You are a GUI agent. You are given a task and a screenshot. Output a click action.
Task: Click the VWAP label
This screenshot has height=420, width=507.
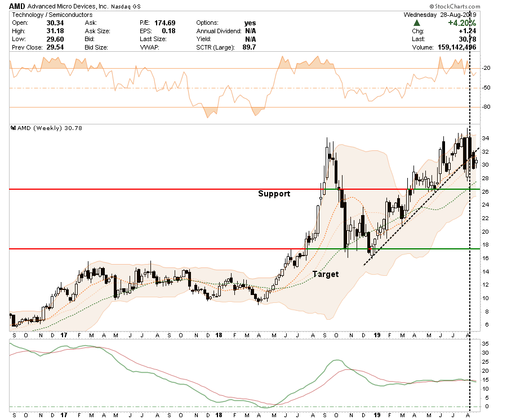point(149,47)
